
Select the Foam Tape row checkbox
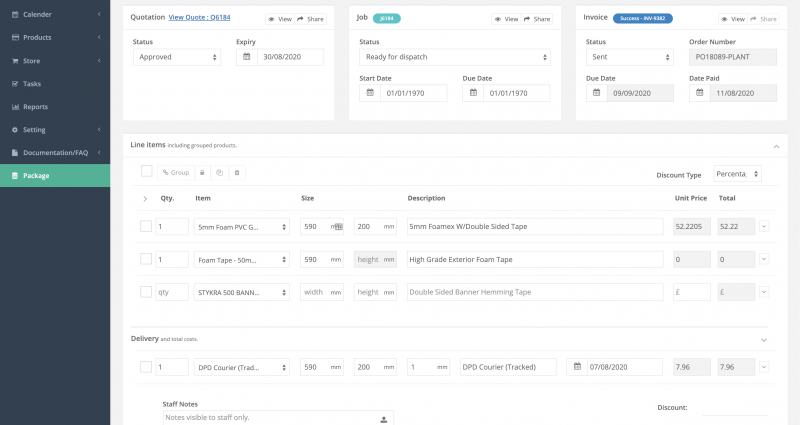(146, 259)
